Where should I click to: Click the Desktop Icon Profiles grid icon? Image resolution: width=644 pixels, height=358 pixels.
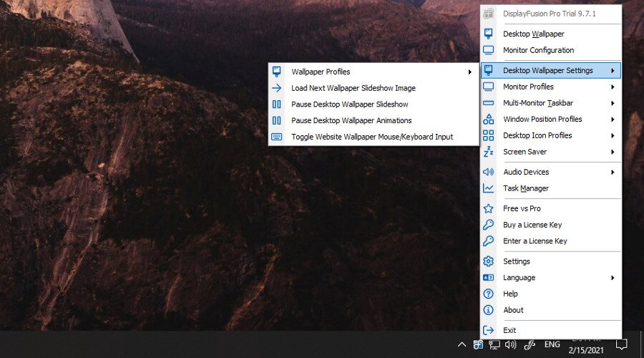(488, 135)
